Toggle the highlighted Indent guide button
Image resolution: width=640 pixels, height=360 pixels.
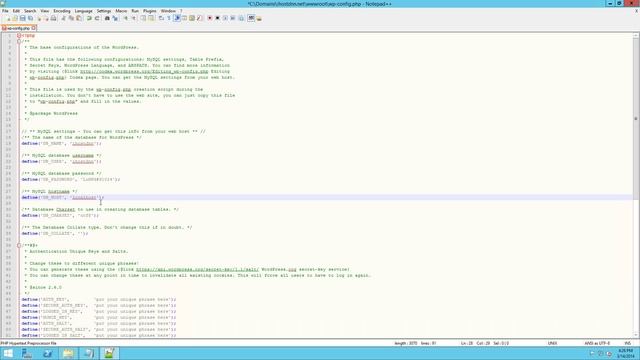[x=177, y=18]
